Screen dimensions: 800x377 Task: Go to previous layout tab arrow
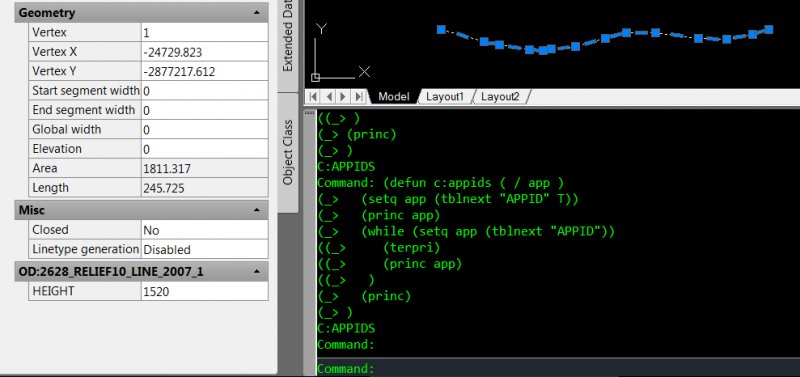(x=329, y=96)
